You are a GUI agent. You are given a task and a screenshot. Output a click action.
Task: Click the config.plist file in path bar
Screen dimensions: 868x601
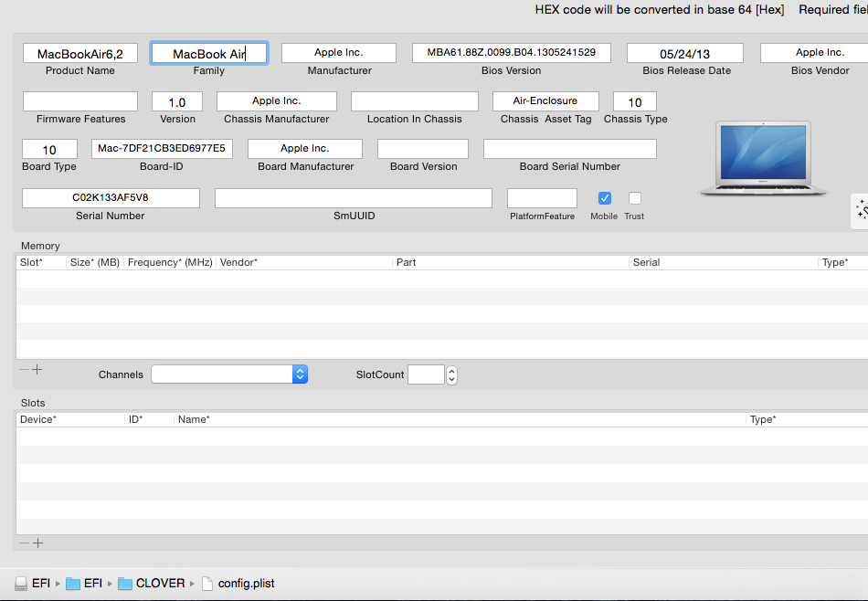click(x=238, y=584)
